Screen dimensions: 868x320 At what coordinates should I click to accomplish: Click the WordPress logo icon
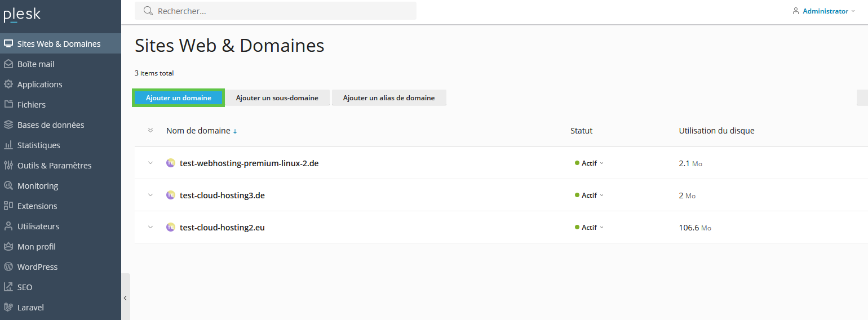pyautogui.click(x=8, y=266)
